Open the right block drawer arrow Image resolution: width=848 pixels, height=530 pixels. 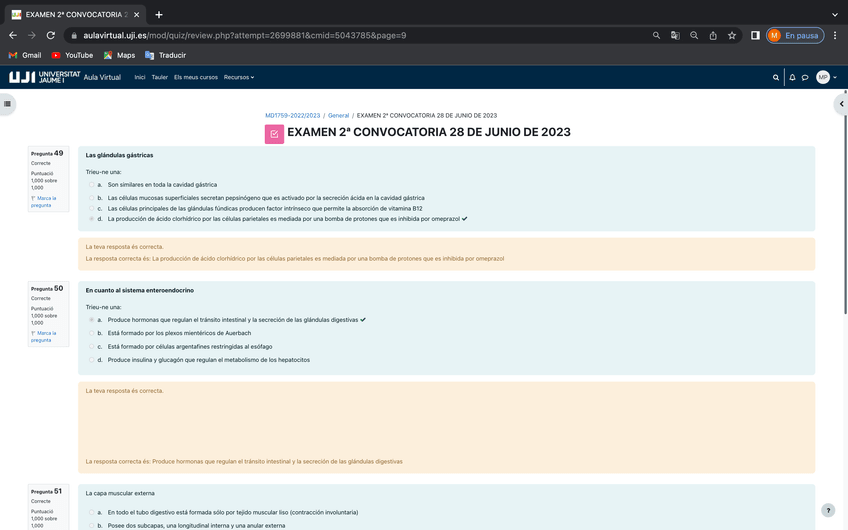point(841,104)
